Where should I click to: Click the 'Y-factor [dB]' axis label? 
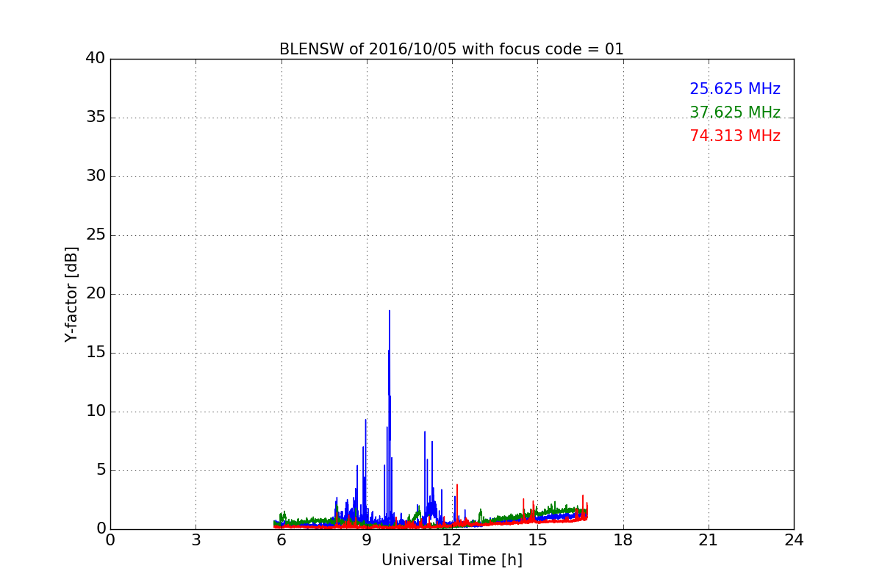click(71, 294)
